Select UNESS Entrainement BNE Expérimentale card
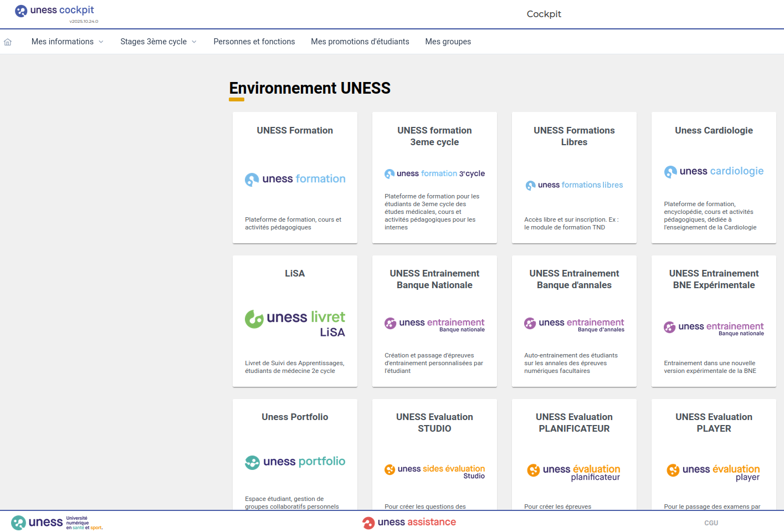This screenshot has width=784, height=532. 714,321
